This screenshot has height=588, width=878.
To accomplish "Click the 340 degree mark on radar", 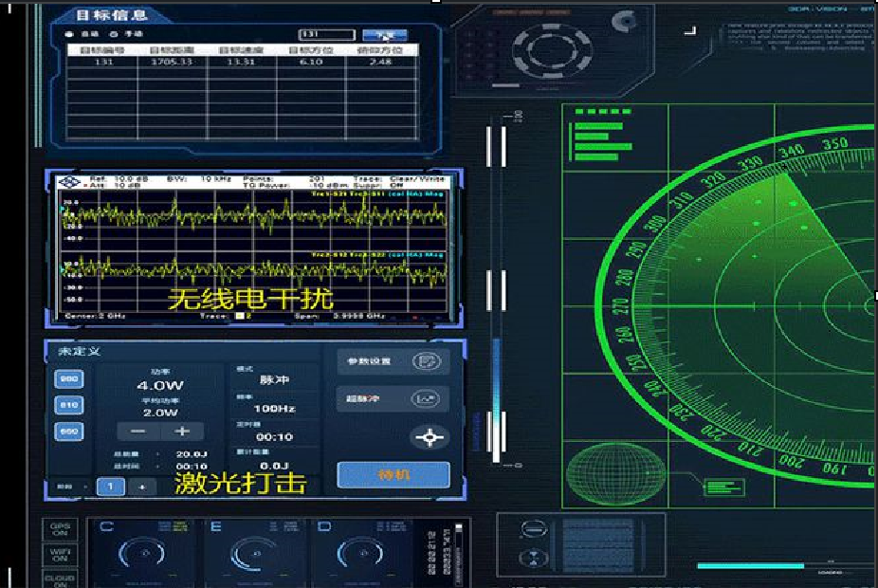I will click(792, 151).
